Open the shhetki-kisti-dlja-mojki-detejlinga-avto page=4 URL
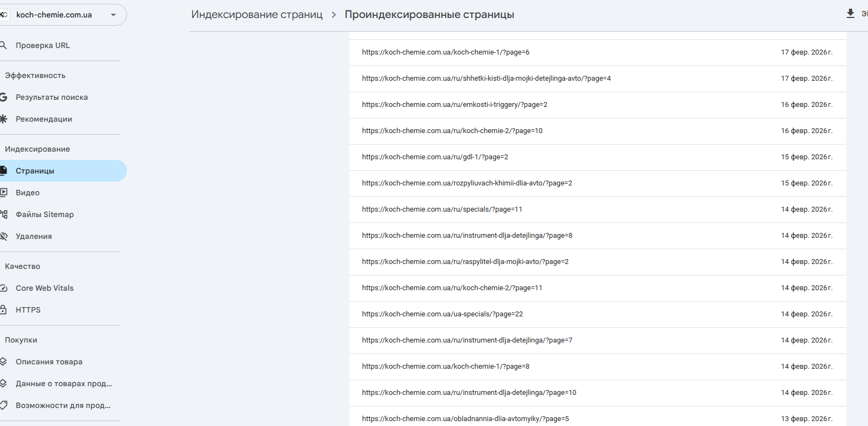Image resolution: width=868 pixels, height=426 pixels. click(x=486, y=79)
